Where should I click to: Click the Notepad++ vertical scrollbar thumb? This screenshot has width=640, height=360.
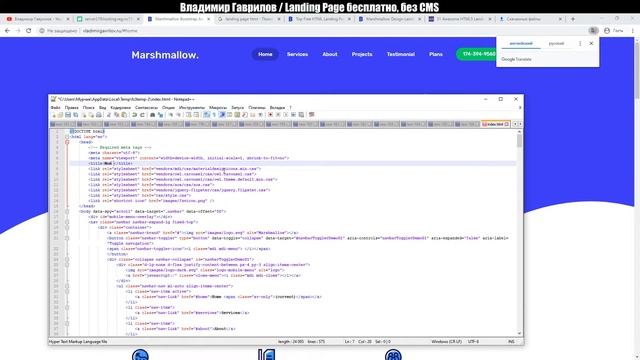tap(519, 140)
